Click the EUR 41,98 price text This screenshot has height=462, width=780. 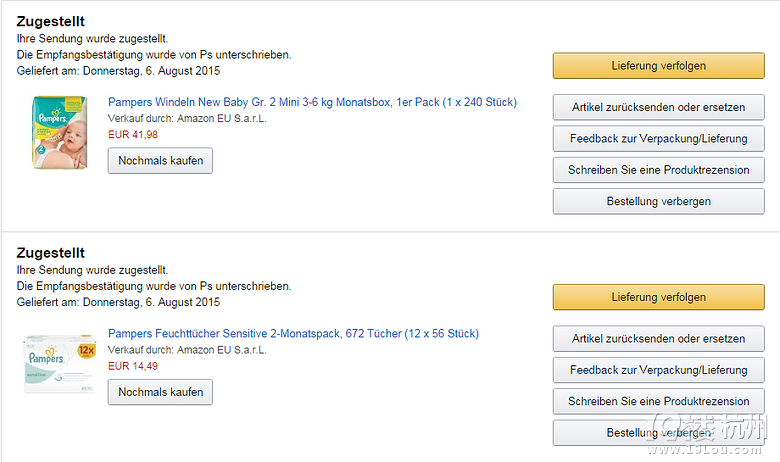point(133,135)
